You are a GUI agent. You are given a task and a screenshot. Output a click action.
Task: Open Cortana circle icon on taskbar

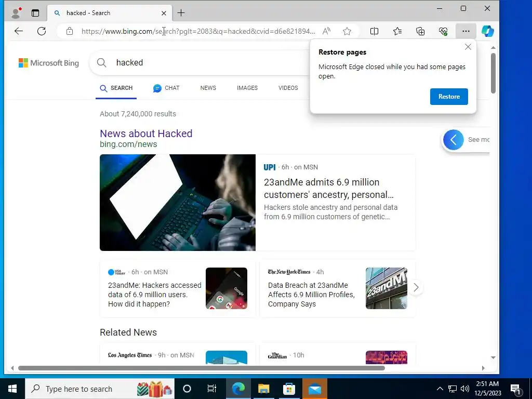187,389
